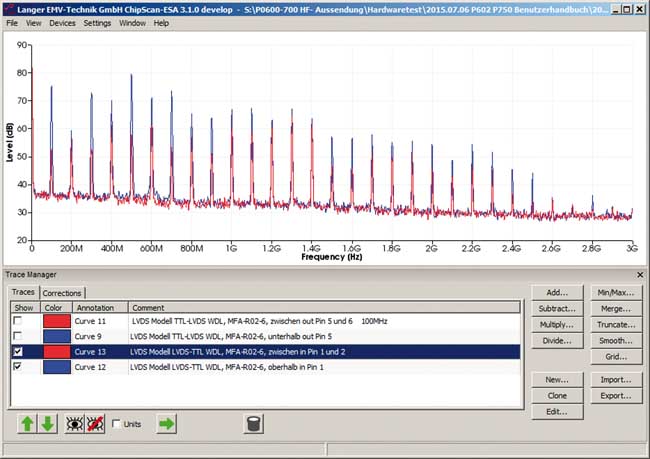The width and height of the screenshot is (650, 459).
Task: Open the Devices menu
Action: [62, 22]
